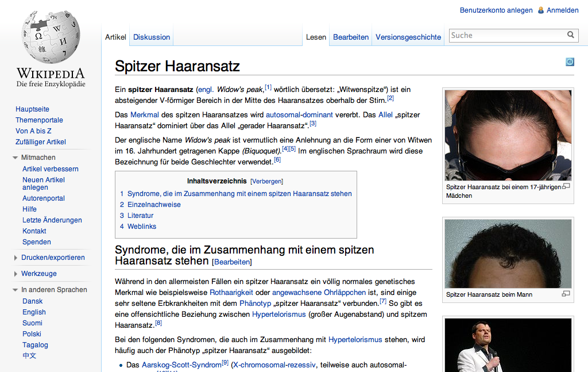Hide the Inhaltsverzeichnis via Verbergen

[266, 181]
